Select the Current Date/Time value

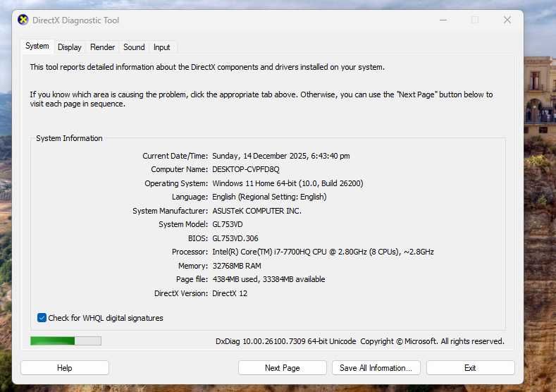(281, 156)
